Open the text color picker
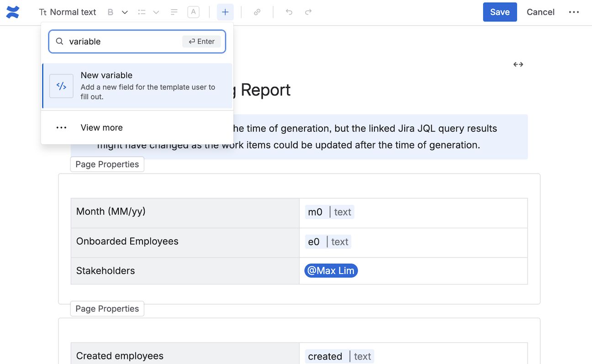The image size is (592, 364). pos(193,12)
